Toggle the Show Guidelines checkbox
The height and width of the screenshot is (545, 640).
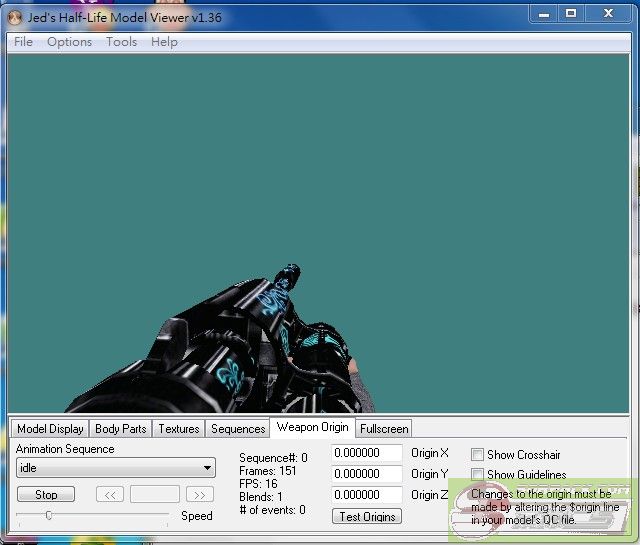point(478,475)
